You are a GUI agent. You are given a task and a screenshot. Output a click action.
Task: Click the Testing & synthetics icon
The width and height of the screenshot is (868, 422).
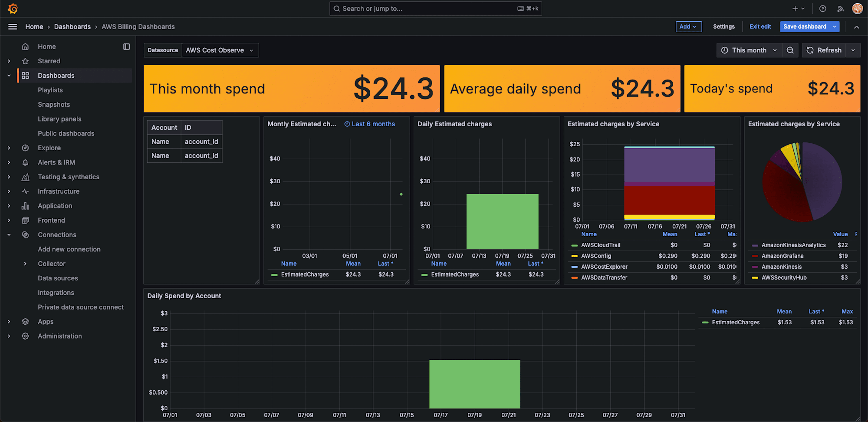coord(25,177)
